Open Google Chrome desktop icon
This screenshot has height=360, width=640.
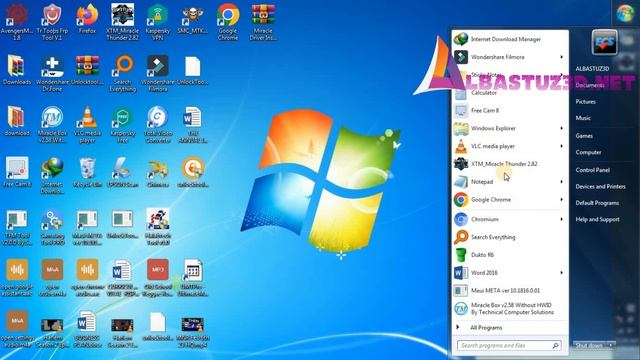(x=228, y=21)
